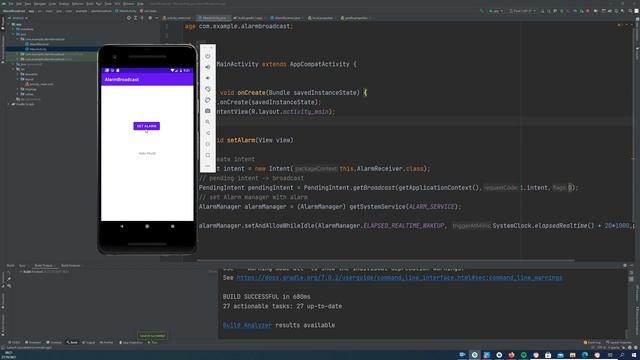Click the emulator volume up icon
640x360 pixels.
point(207,67)
